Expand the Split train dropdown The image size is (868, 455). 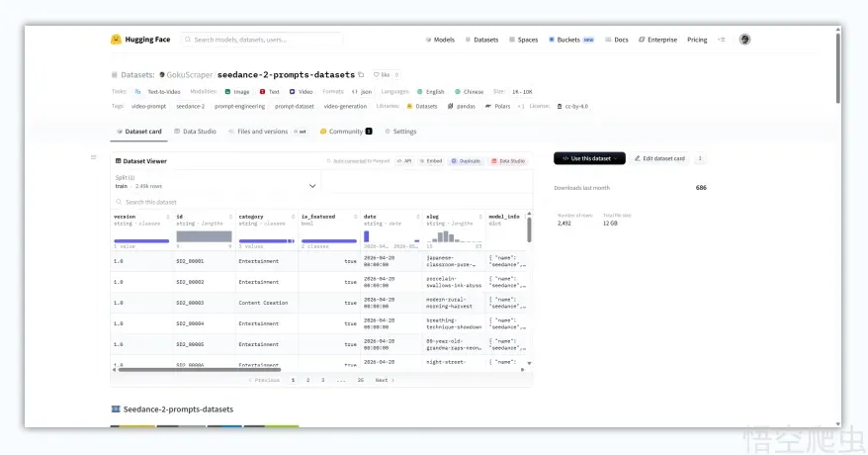click(x=216, y=182)
